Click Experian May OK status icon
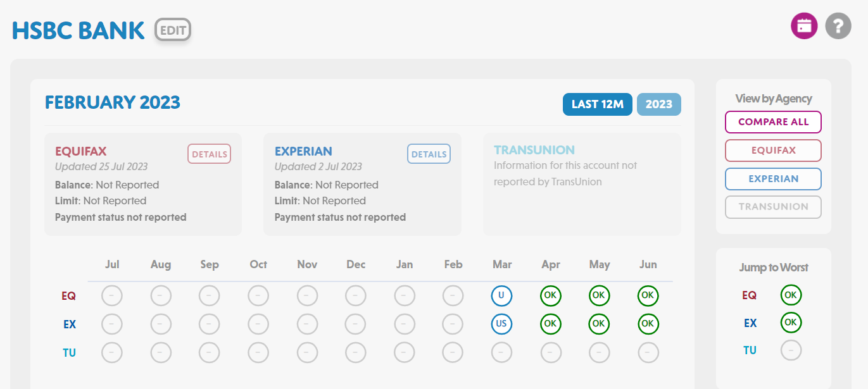Screen dimensions: 868x389 (599, 323)
